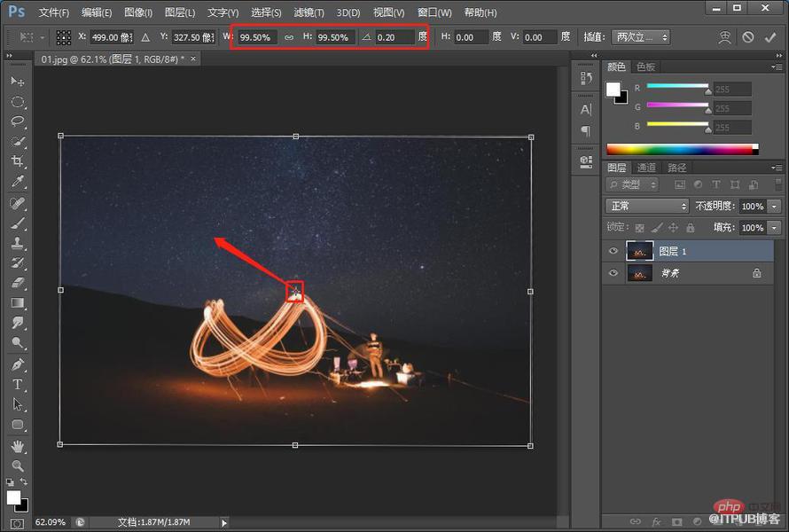
Task: Select the Eraser tool
Action: coord(18,283)
